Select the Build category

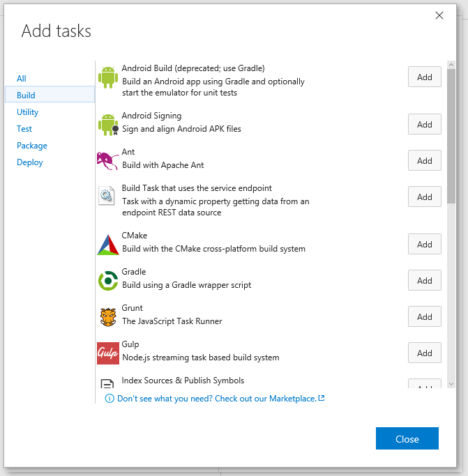50,94
